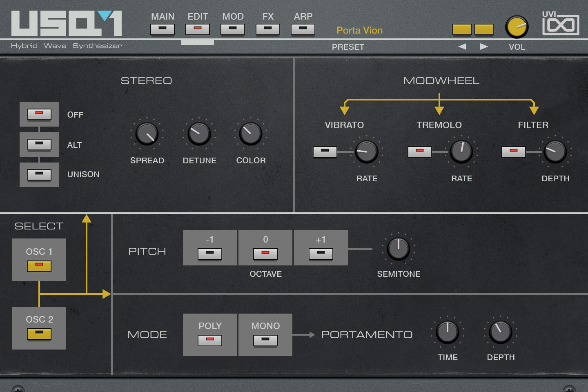The height and width of the screenshot is (392, 588).
Task: Set stereo mode to UNISON
Action: [x=39, y=175]
